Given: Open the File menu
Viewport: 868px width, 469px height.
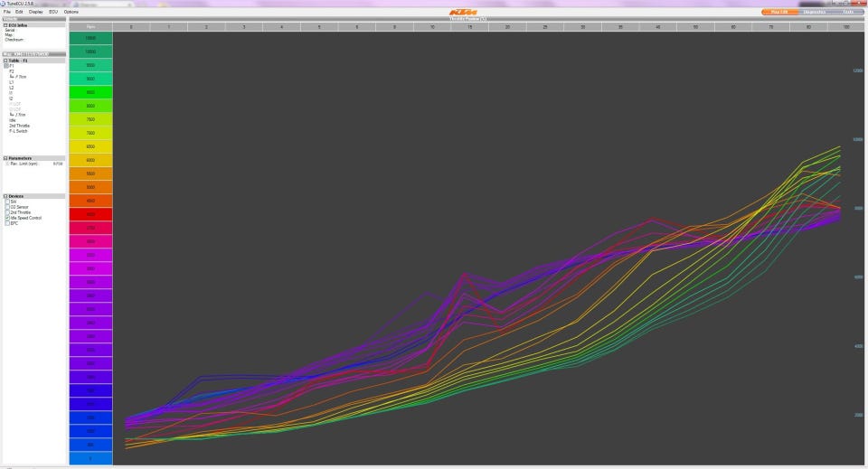Looking at the screenshot, I should click(x=7, y=12).
